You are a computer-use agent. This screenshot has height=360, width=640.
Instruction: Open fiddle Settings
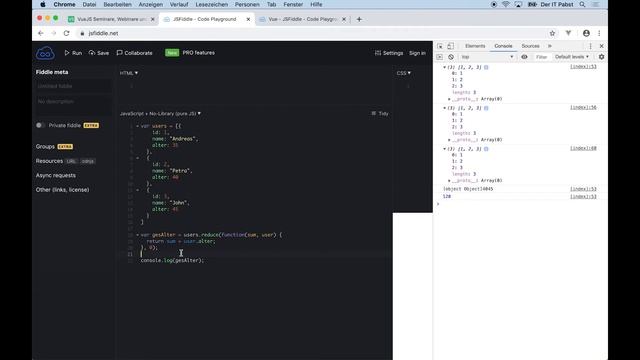click(x=389, y=53)
